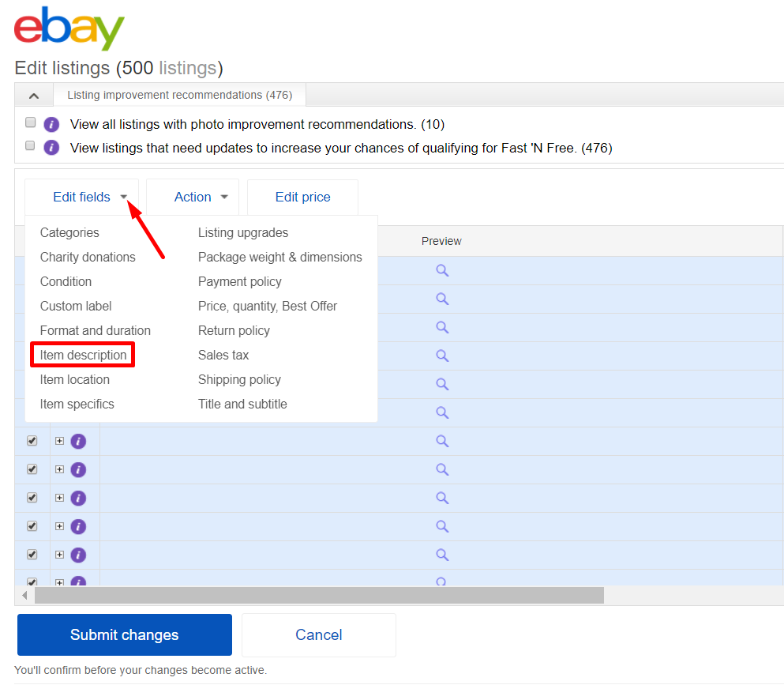Select the Condition menu entry

click(66, 282)
